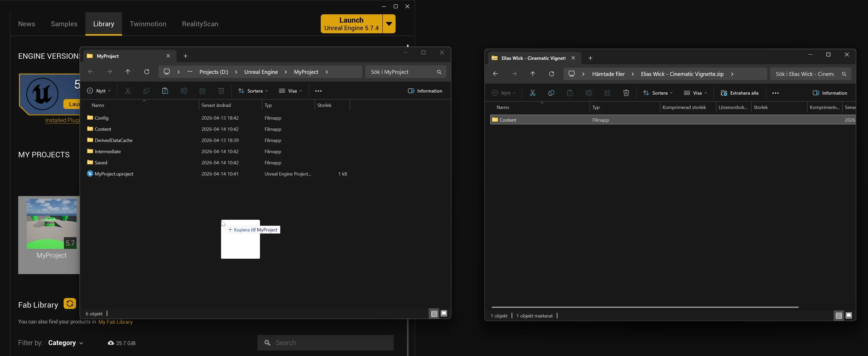Open Launch button version dropdown arrow

[x=389, y=24]
